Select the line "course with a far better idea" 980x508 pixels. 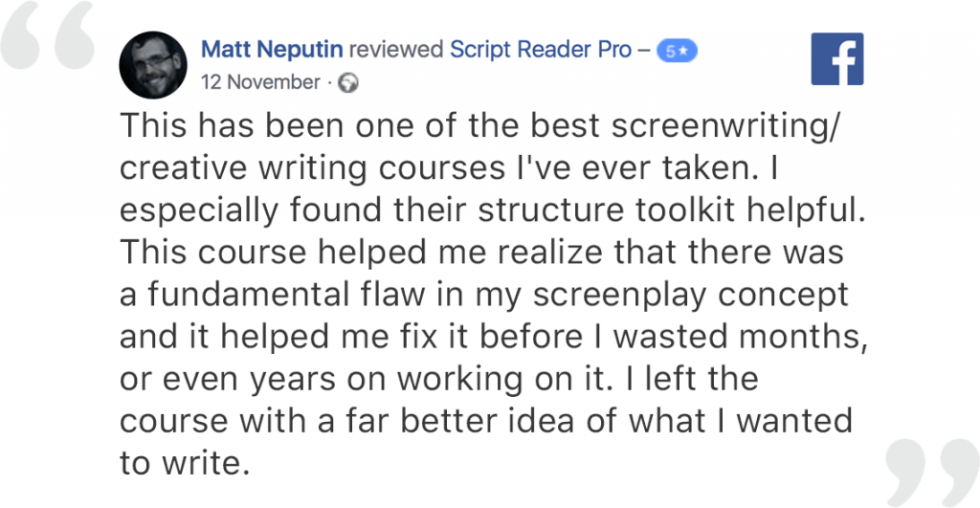pyautogui.click(x=485, y=421)
